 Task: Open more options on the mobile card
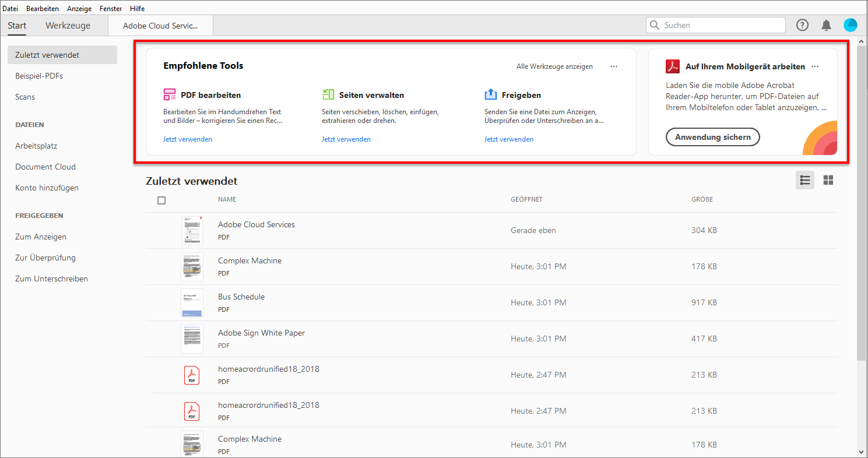coord(815,66)
